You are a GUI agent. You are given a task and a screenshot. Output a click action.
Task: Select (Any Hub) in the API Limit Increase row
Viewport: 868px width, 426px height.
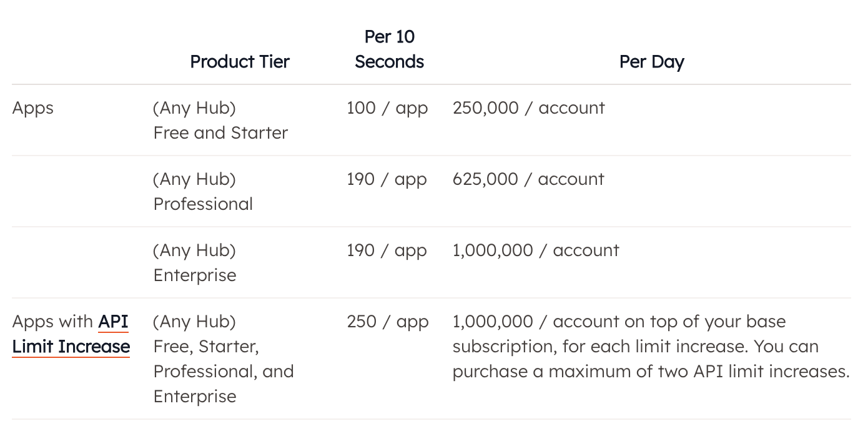point(195,322)
